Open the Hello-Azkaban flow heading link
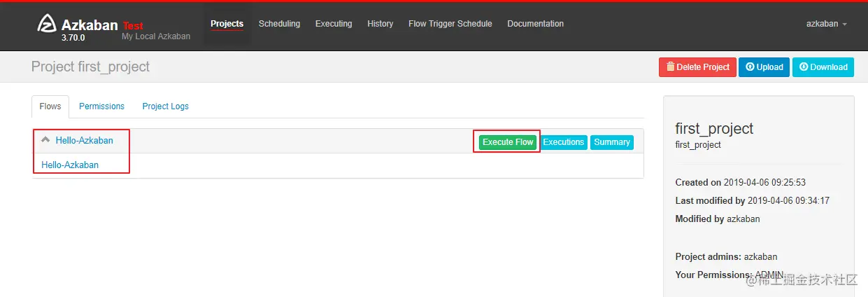868x297 pixels. click(x=84, y=140)
